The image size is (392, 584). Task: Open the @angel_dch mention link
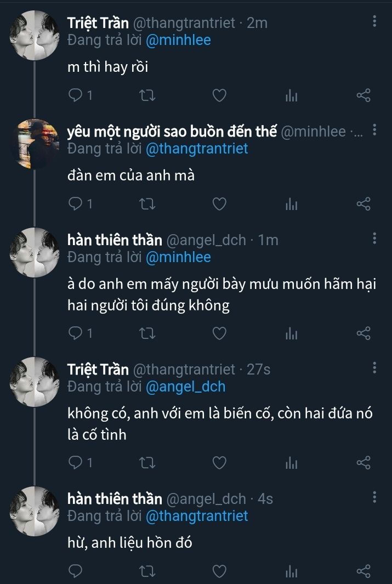tap(186, 387)
